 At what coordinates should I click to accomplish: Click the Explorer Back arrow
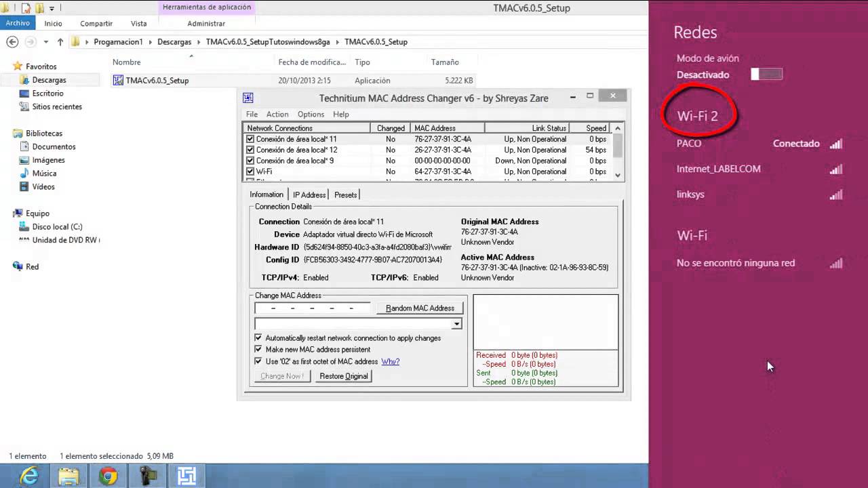(12, 42)
